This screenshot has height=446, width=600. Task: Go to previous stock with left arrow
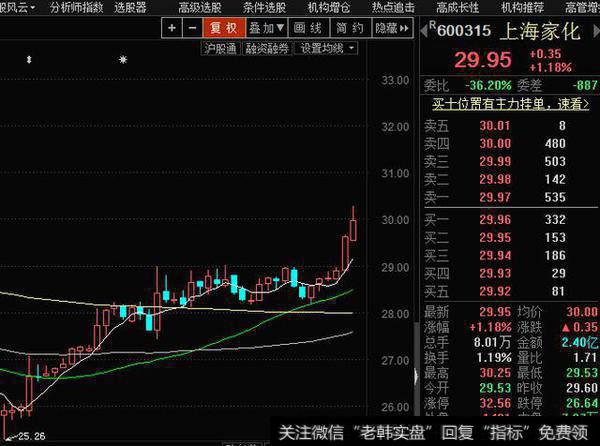pyautogui.click(x=424, y=31)
